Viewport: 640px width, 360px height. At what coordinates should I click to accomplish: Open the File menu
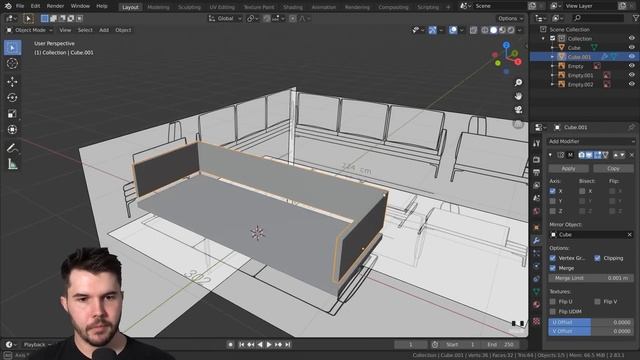point(20,6)
